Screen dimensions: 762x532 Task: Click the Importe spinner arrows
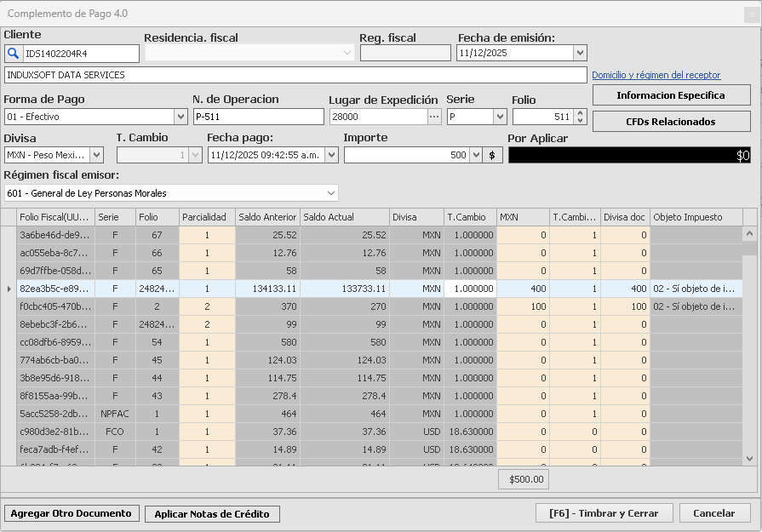475,155
